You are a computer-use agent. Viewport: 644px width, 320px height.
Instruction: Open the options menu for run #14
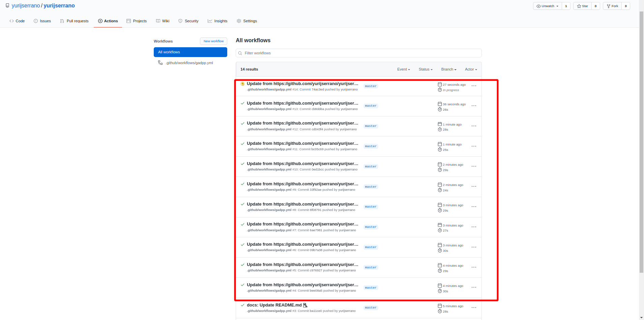coord(474,86)
